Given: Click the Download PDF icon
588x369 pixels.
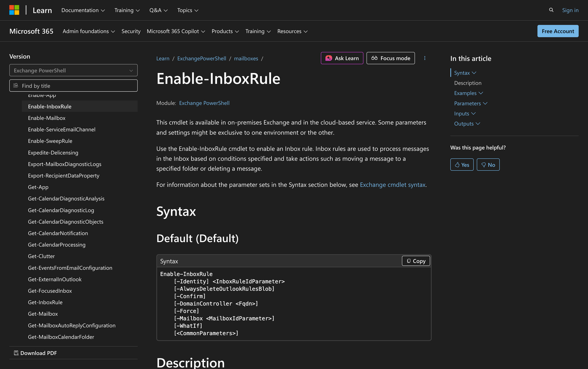Looking at the screenshot, I should pyautogui.click(x=16, y=353).
